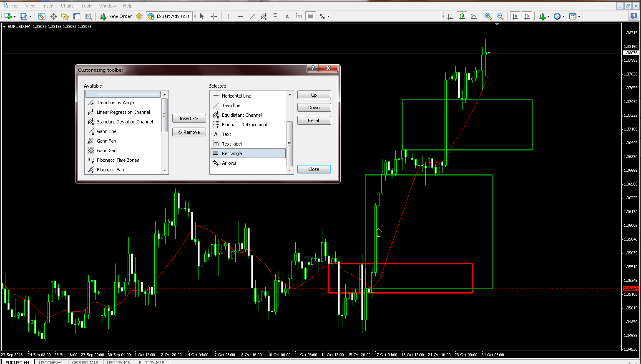Click the Reset button in dialog
The width and height of the screenshot is (641, 364).
[x=314, y=120]
